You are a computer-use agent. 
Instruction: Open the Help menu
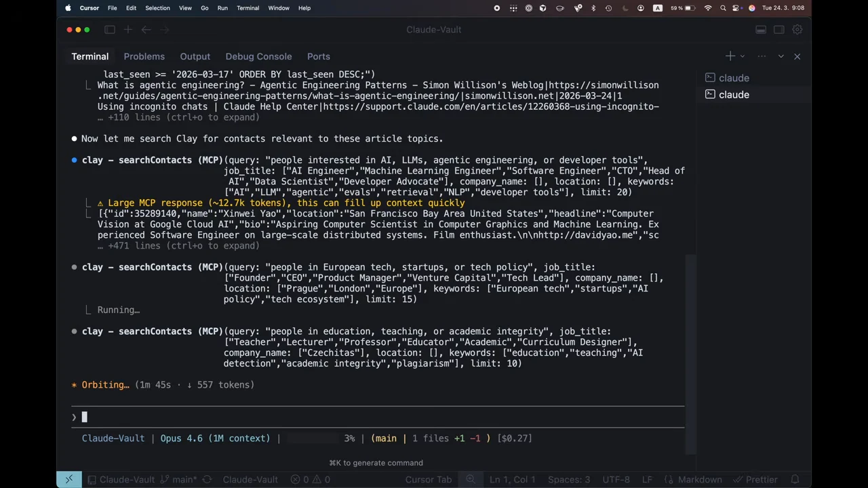pyautogui.click(x=304, y=8)
